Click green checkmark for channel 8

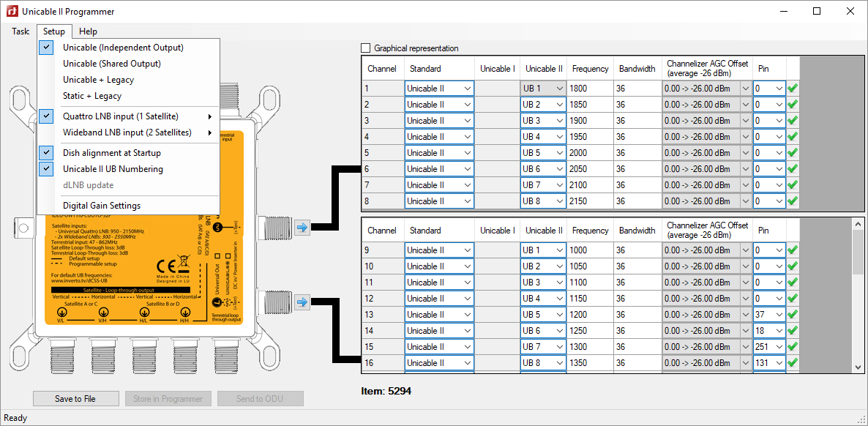click(x=793, y=201)
